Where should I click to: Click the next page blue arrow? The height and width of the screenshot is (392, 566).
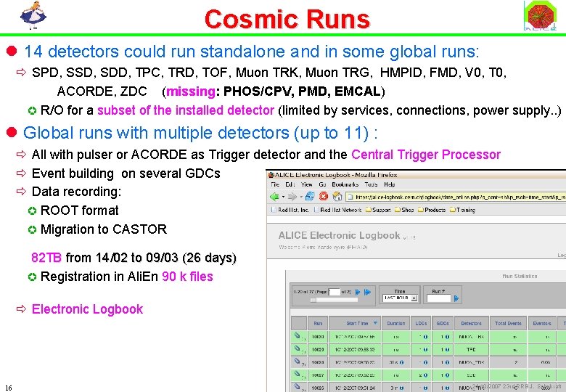coord(358,292)
